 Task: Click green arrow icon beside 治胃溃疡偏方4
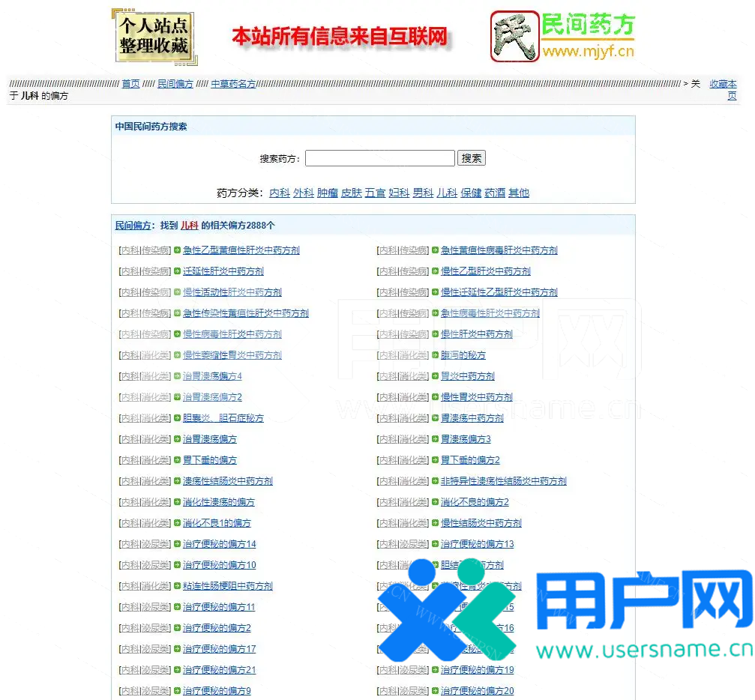[x=178, y=376]
